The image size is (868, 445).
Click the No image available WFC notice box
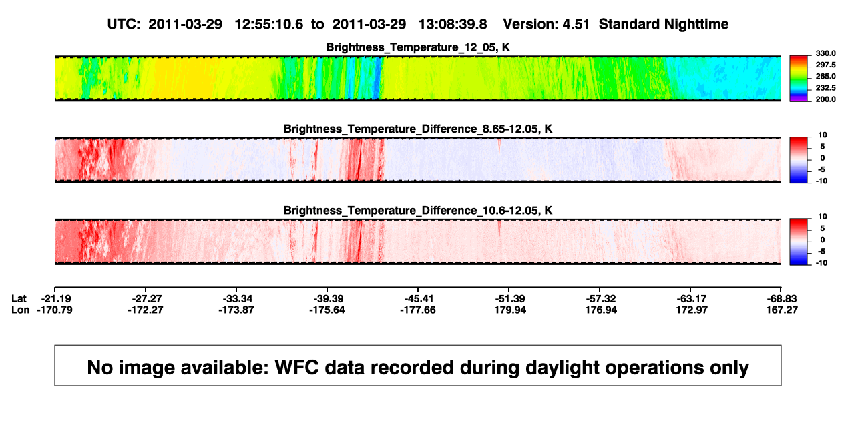coord(418,365)
